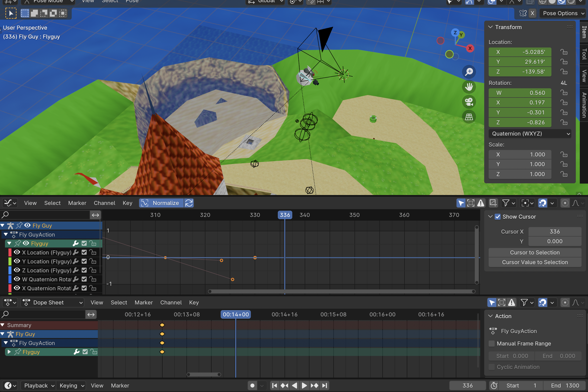This screenshot has height=392, width=588.
Task: Click the lock icon next to Location X
Action: pos(564,52)
